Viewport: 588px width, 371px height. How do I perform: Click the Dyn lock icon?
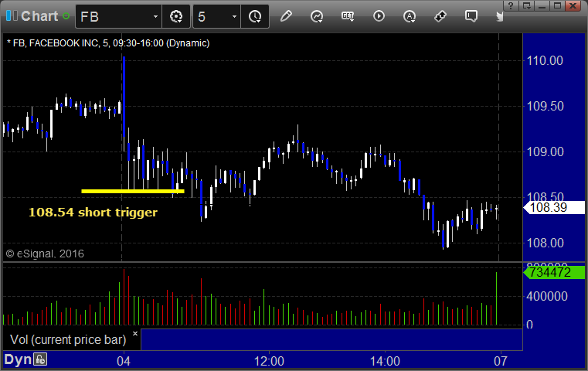coord(40,359)
